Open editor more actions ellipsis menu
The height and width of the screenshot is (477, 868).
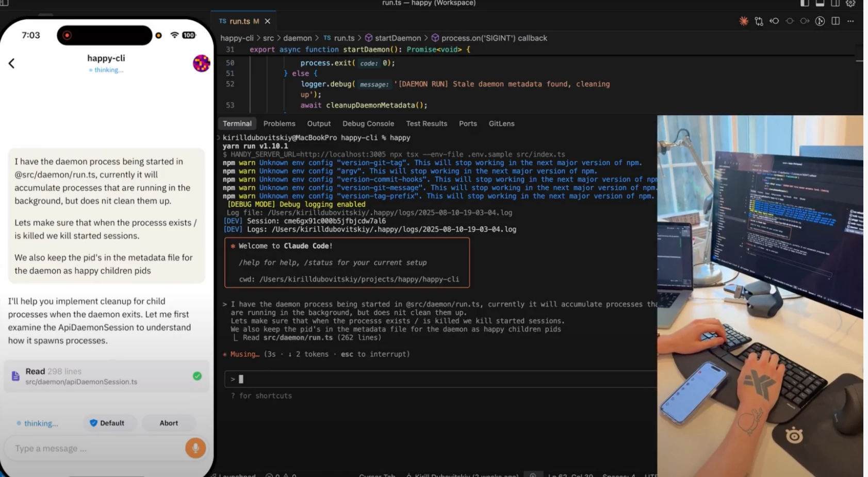point(850,21)
